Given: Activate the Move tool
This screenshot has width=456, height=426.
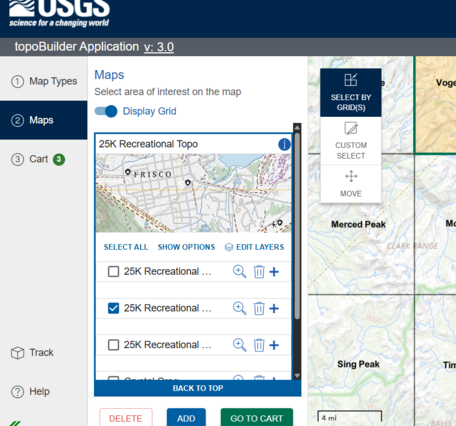Looking at the screenshot, I should tap(351, 184).
